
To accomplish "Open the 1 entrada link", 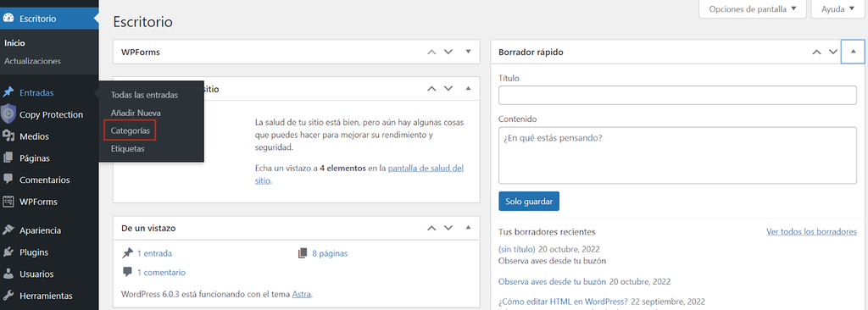I will pyautogui.click(x=154, y=253).
